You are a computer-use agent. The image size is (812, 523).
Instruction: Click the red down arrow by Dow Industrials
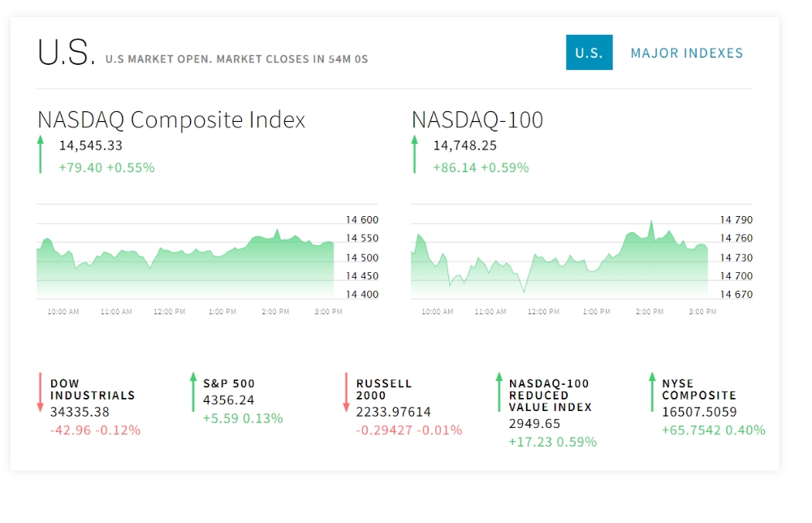40,392
